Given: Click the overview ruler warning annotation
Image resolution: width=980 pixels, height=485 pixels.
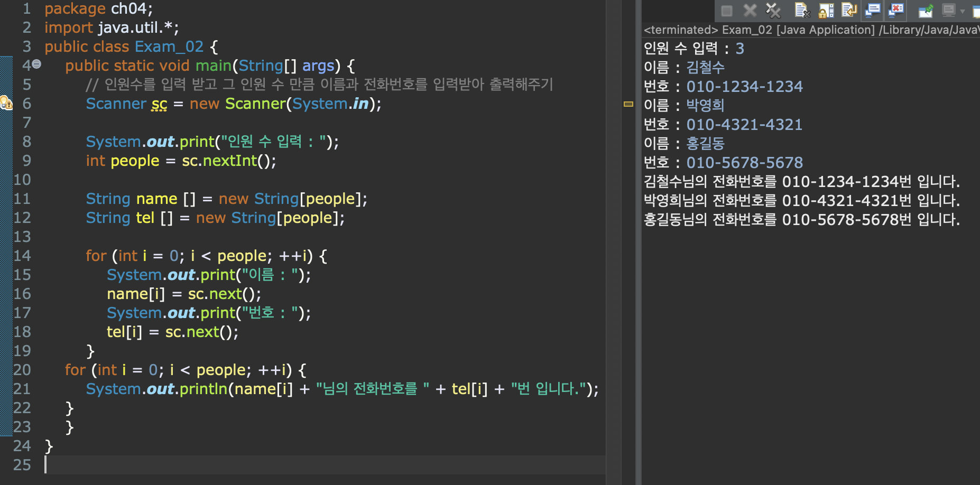Looking at the screenshot, I should [628, 104].
